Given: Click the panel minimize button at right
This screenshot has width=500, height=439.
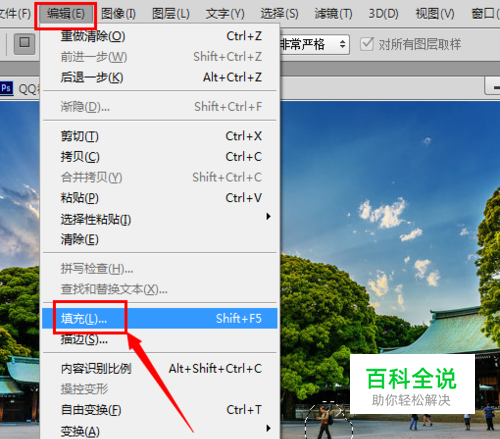Looking at the screenshot, I should [493, 87].
